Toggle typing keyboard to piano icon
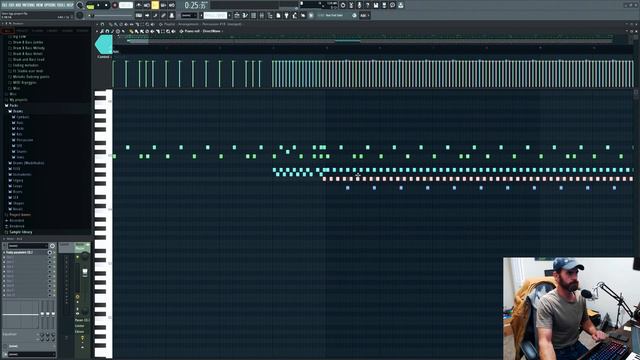The image size is (640, 360). 139,15
